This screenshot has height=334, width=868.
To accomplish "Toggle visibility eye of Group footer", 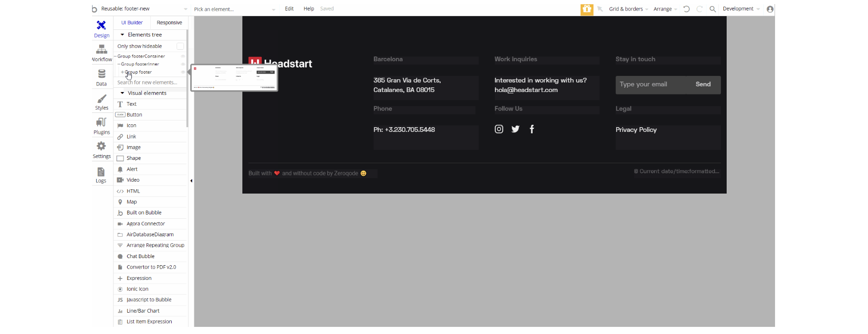I will 183,72.
